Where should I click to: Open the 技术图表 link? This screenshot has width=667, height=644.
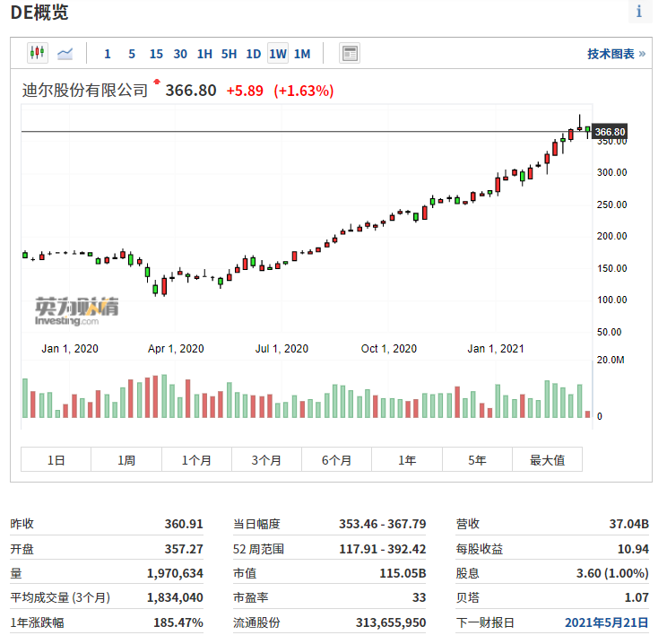[x=617, y=54]
